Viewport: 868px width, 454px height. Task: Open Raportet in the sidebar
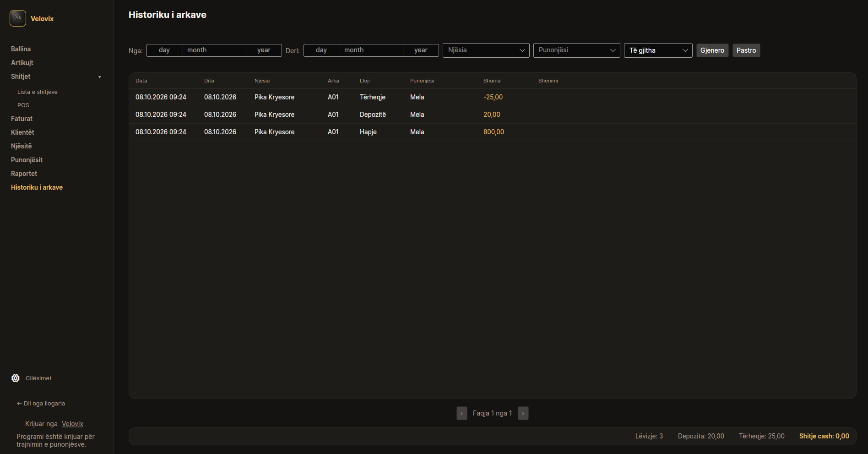point(24,174)
